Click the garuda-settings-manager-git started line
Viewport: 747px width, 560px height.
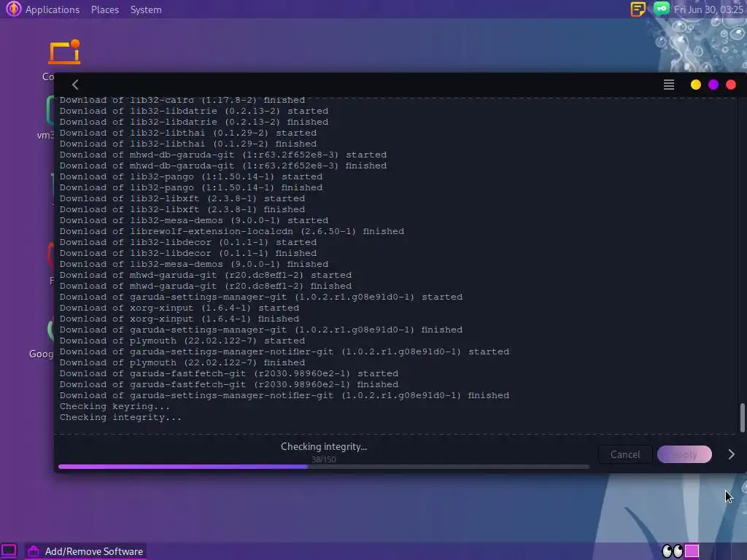click(261, 297)
